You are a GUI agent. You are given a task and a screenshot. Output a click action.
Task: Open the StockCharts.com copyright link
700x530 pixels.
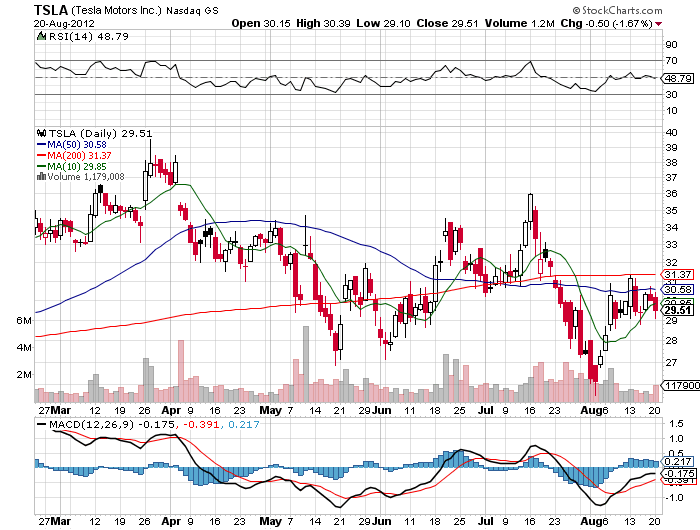646,9
